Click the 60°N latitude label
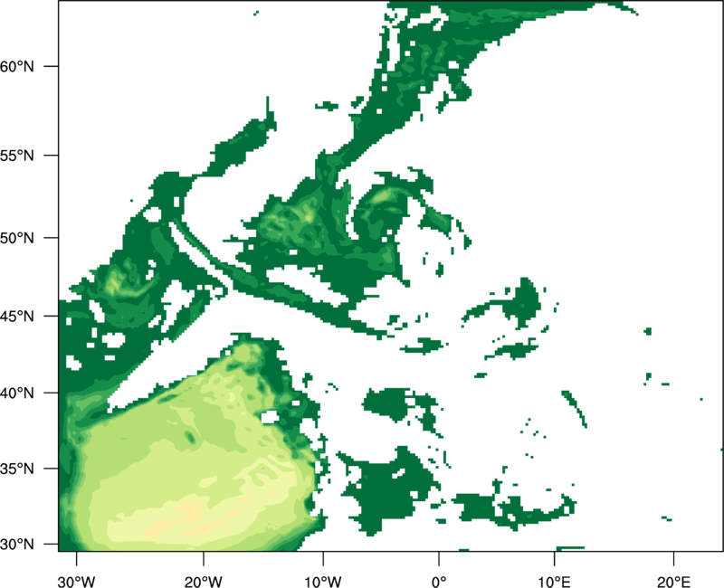Screen dimensions: 724x588 17,66
